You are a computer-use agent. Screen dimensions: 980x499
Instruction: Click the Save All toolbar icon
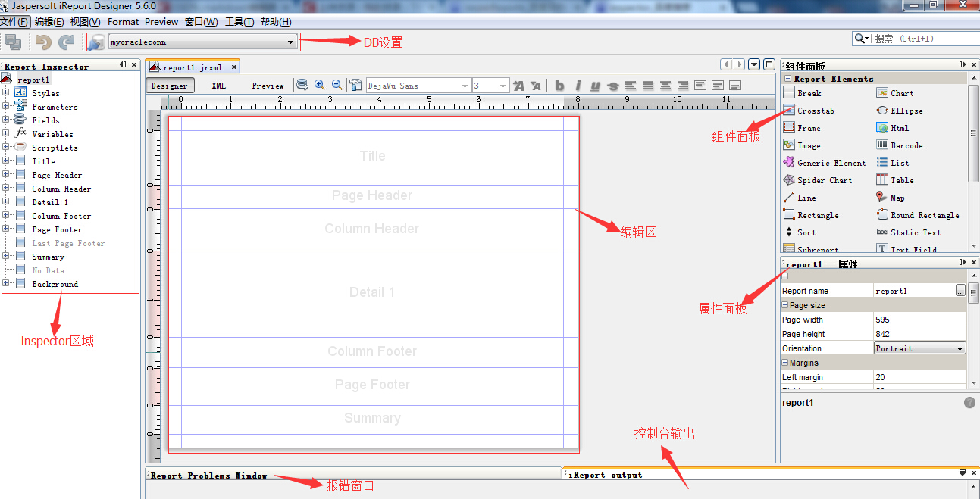pyautogui.click(x=13, y=42)
